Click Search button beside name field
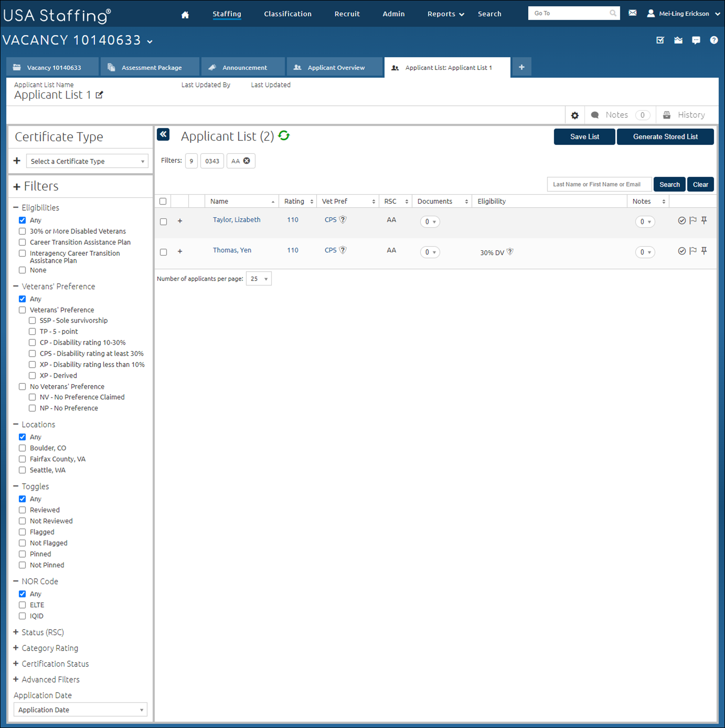 pyautogui.click(x=669, y=184)
